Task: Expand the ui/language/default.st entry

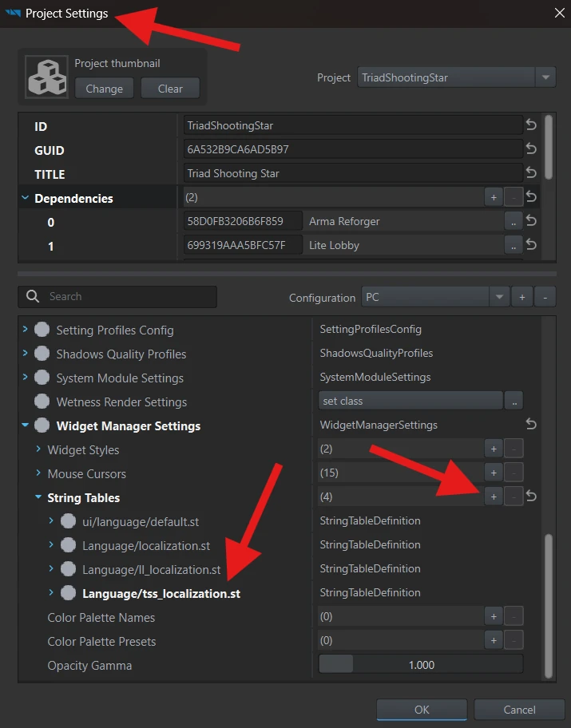Action: pos(51,521)
